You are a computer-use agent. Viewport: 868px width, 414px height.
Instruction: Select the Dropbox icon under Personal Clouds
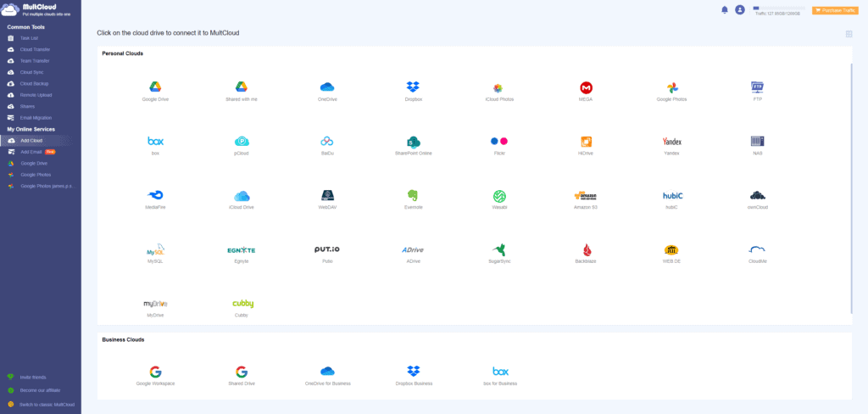[413, 87]
